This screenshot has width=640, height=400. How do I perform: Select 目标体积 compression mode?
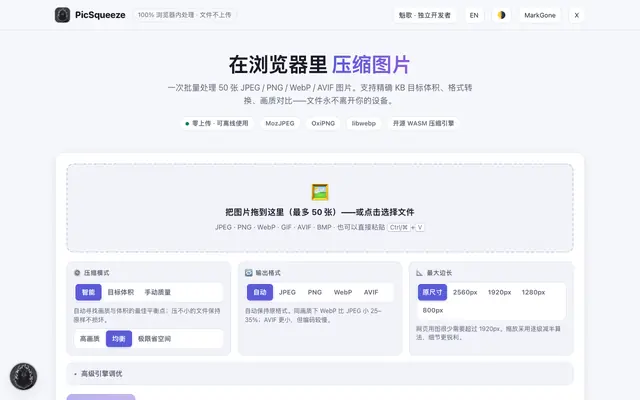(x=120, y=292)
